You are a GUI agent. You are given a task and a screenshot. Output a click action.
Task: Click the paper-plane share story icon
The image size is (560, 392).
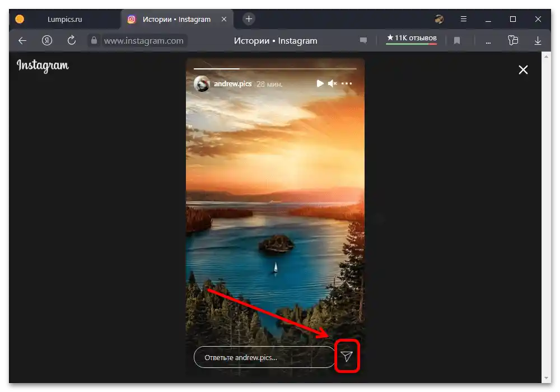(x=347, y=356)
